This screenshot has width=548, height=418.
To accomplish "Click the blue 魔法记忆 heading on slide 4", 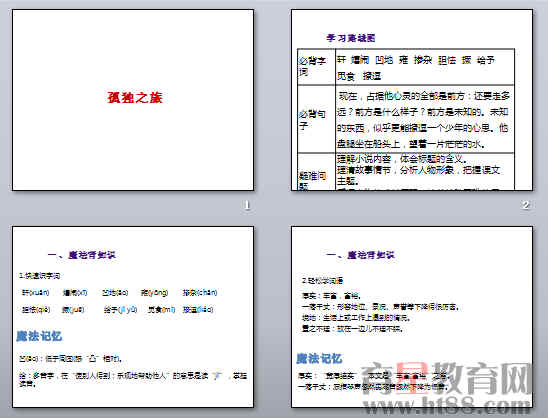I will tap(319, 358).
